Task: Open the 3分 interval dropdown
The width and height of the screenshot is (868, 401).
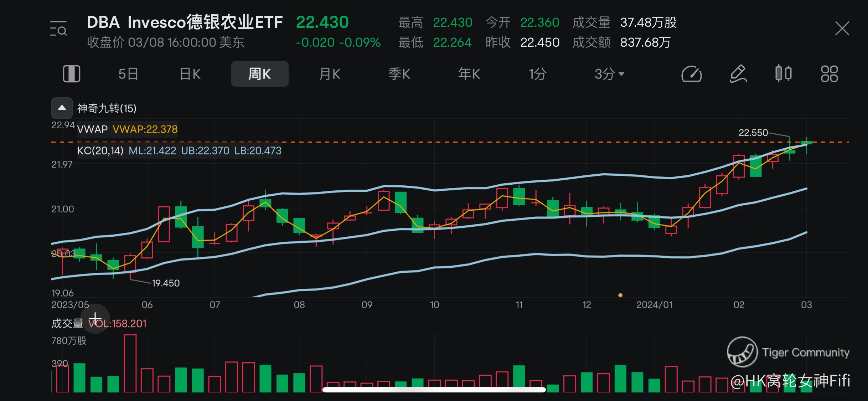Action: [x=609, y=74]
